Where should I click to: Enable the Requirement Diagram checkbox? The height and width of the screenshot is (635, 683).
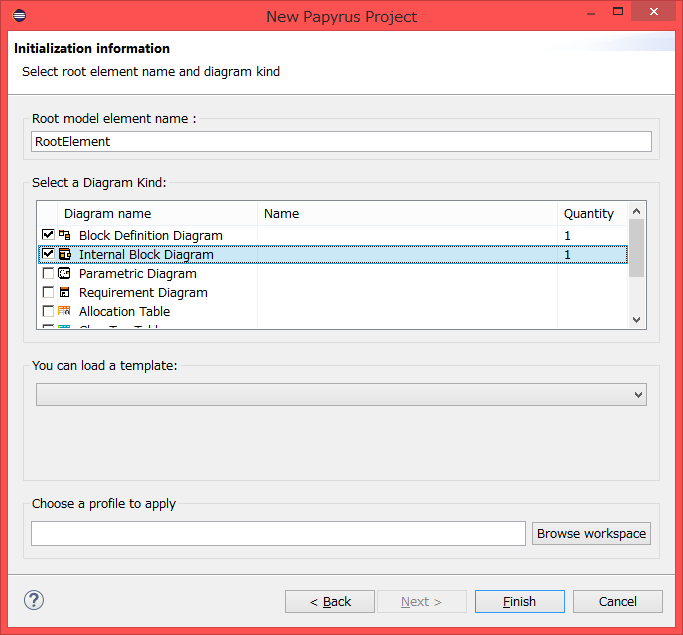(48, 292)
